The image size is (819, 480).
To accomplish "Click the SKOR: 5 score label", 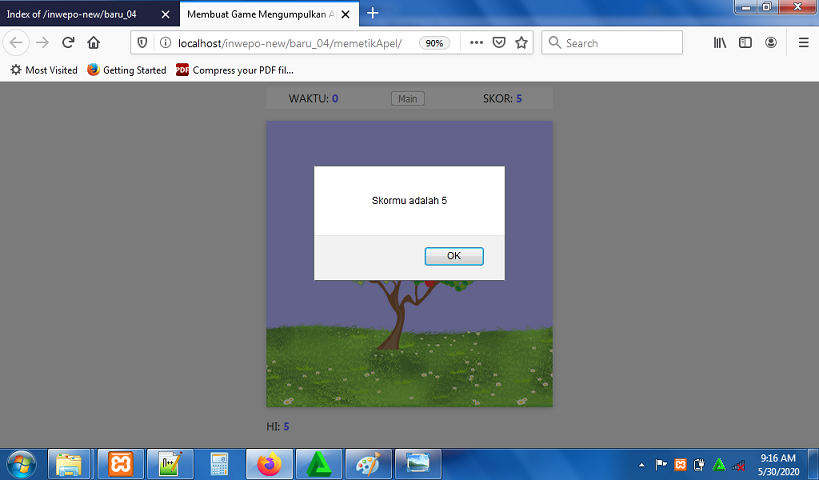I will coord(502,99).
